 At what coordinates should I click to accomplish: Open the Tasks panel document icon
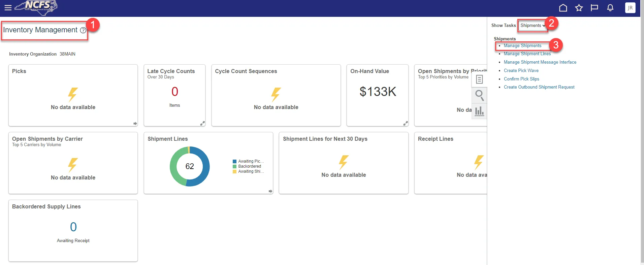479,79
